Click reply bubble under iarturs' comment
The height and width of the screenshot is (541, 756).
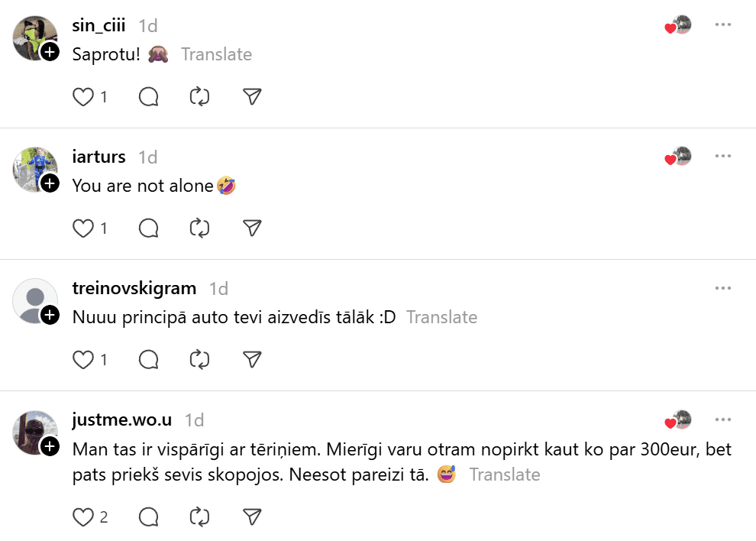(149, 228)
